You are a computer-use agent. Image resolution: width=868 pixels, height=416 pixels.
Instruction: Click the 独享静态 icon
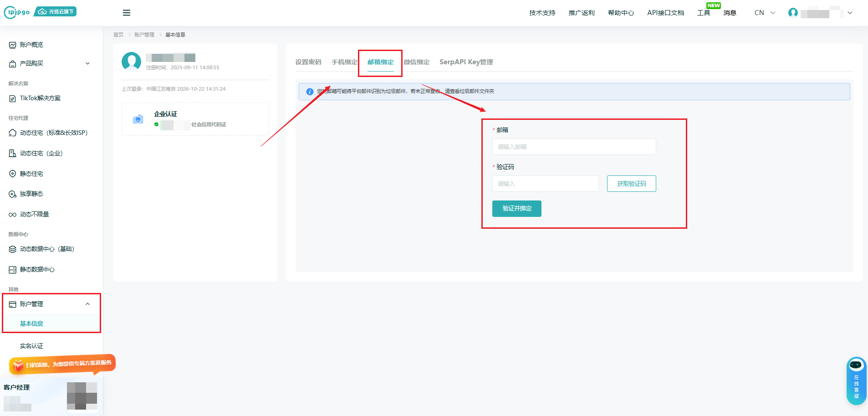13,194
